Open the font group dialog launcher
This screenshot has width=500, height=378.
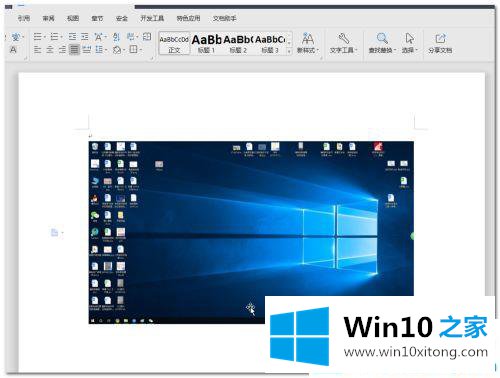[x=25, y=58]
